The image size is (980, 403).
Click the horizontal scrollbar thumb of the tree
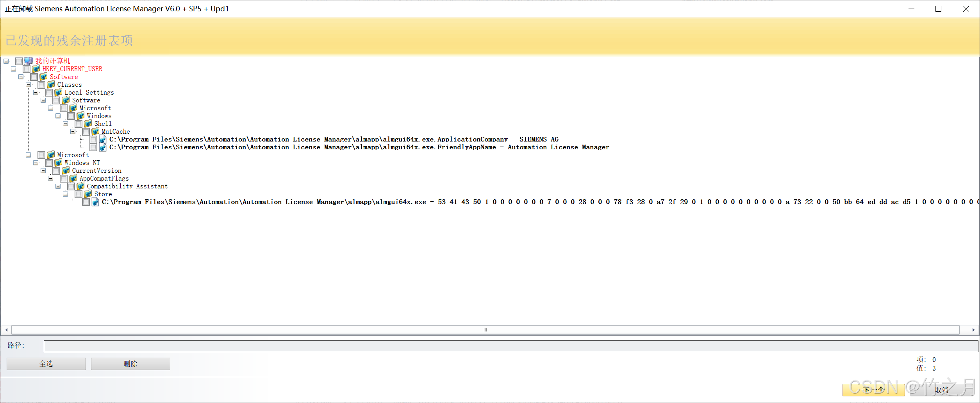[x=485, y=330]
